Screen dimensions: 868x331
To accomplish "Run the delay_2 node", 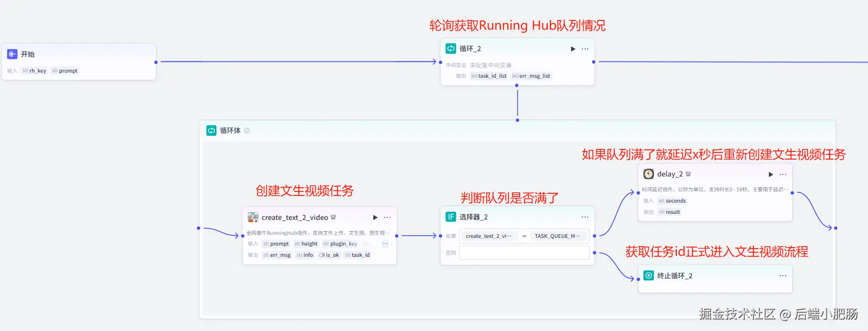I will 771,174.
